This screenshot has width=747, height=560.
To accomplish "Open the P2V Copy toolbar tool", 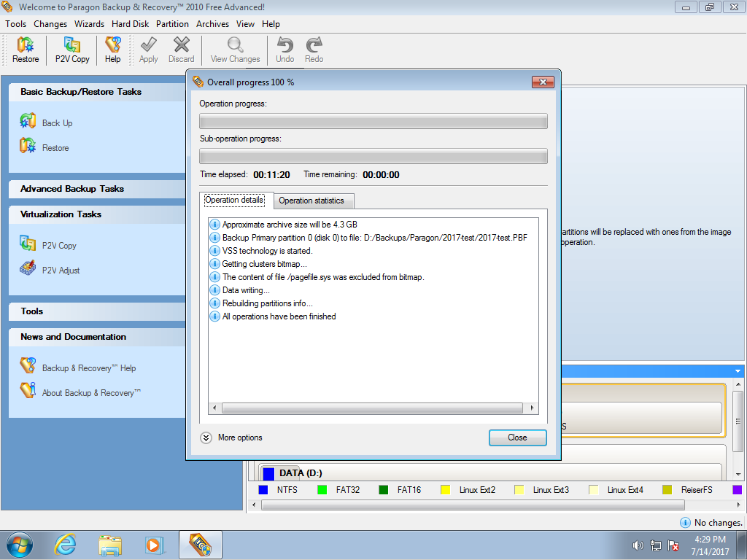I will [x=72, y=50].
